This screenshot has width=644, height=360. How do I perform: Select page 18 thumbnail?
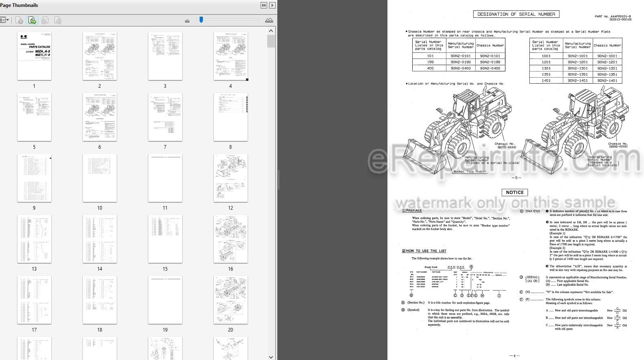pyautogui.click(x=100, y=300)
